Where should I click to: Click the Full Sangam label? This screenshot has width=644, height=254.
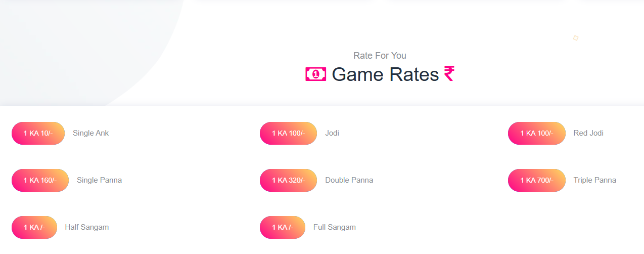(335, 228)
